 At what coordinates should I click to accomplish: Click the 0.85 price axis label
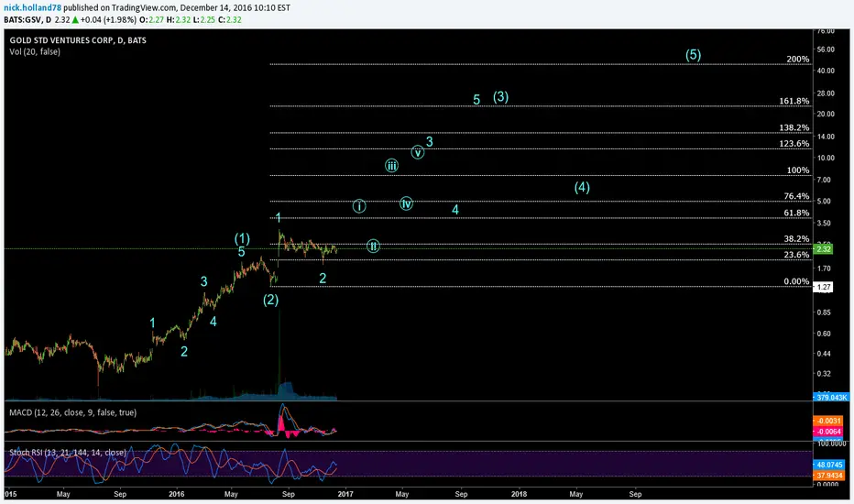[824, 312]
